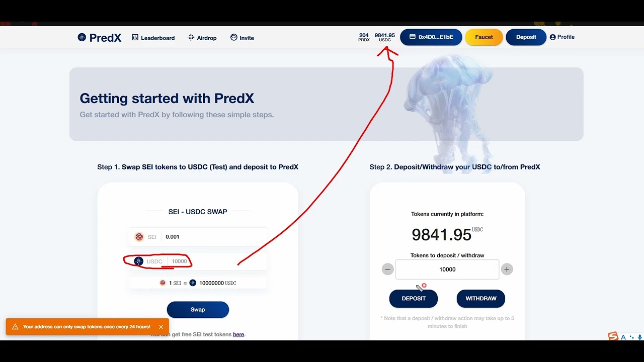Open the Airdrop page
The height and width of the screenshot is (362, 644).
click(x=202, y=38)
